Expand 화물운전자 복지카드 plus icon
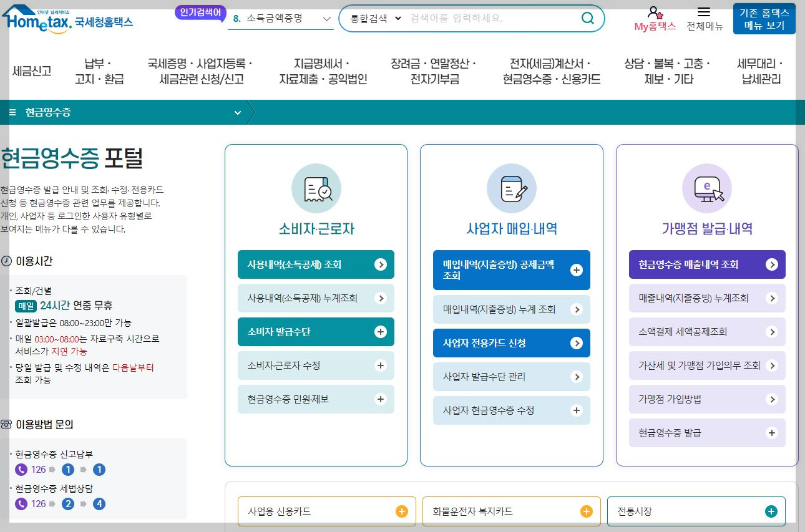Viewport: 805px width, 532px height. coord(587,511)
